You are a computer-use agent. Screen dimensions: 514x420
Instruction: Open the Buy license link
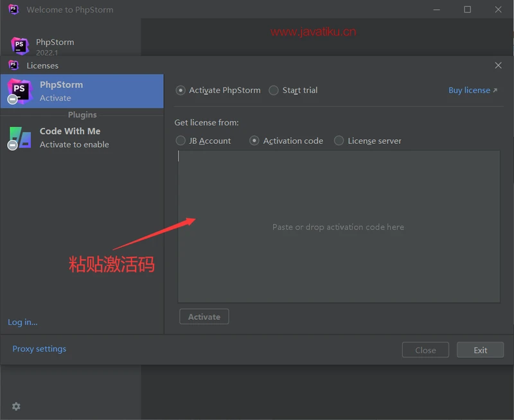click(x=472, y=91)
